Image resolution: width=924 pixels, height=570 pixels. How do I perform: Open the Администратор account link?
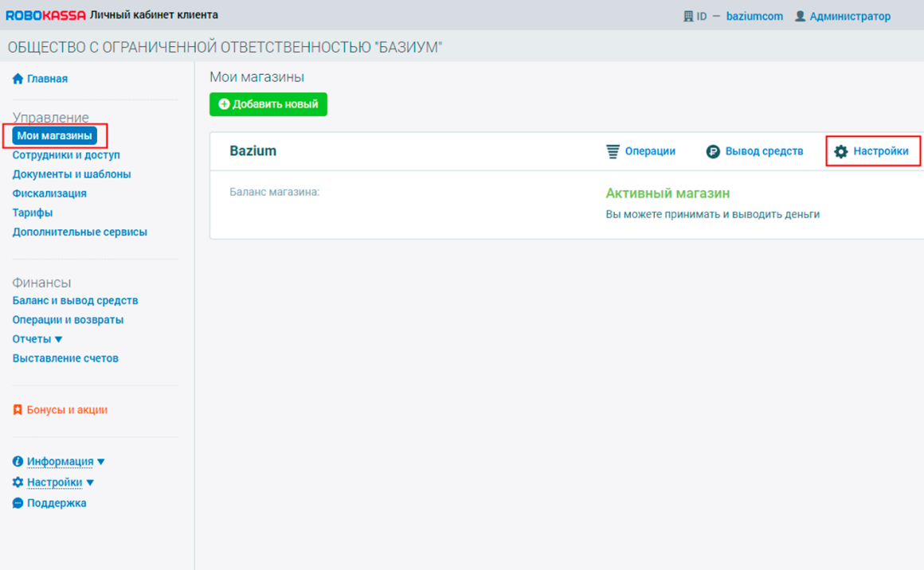tap(850, 17)
